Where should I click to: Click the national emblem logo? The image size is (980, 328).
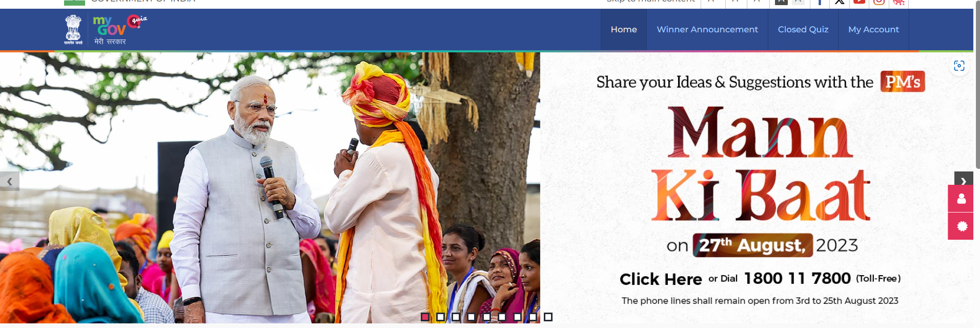(73, 30)
